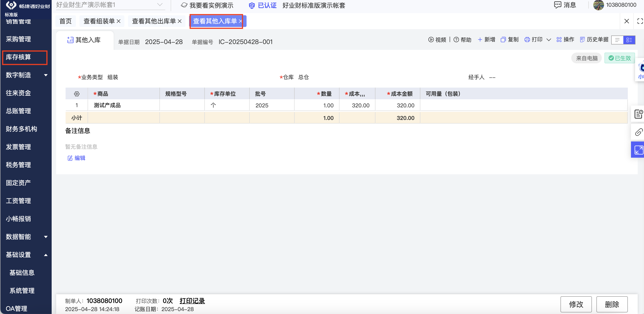The width and height of the screenshot is (644, 314).
Task: Click the 修改 button
Action: (576, 304)
